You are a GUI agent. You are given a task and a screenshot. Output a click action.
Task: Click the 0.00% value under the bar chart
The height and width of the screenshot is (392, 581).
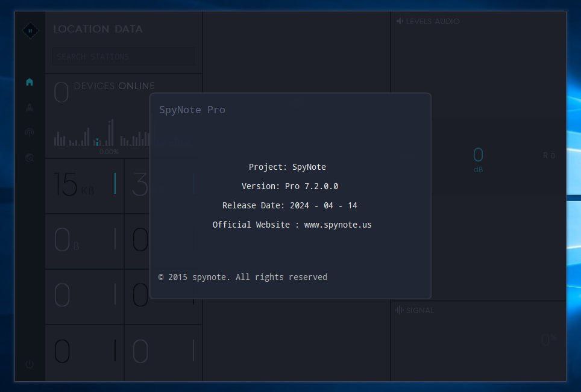click(109, 152)
